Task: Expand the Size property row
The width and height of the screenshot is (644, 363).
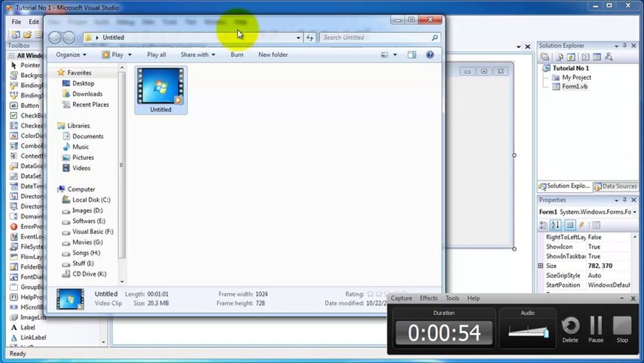Action: click(541, 266)
